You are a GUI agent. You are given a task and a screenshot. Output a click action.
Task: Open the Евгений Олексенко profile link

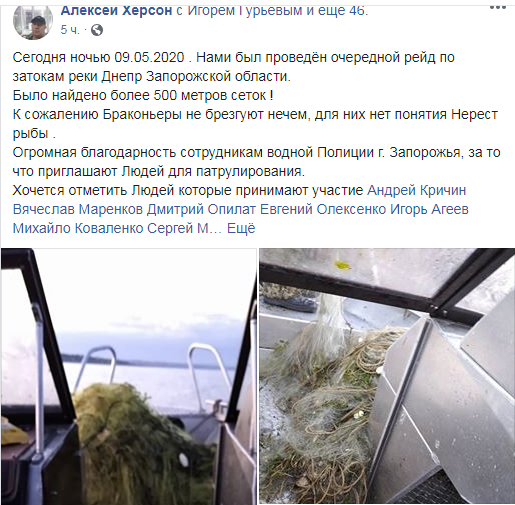click(323, 209)
